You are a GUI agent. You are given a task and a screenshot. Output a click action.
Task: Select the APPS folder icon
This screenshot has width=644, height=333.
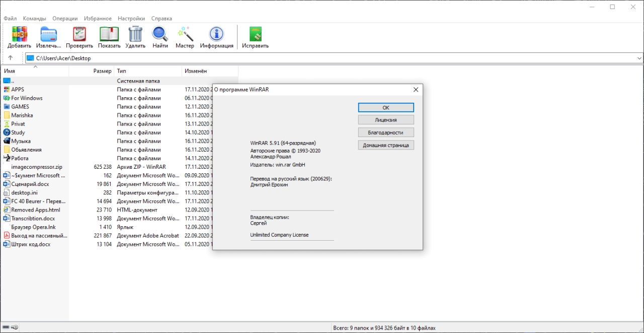(7, 89)
